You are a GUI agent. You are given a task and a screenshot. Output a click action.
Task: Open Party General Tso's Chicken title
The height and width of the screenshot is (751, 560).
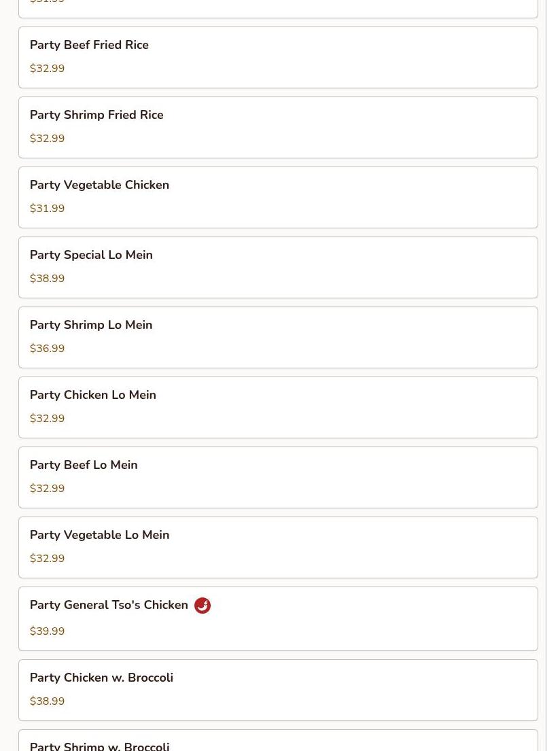109,605
